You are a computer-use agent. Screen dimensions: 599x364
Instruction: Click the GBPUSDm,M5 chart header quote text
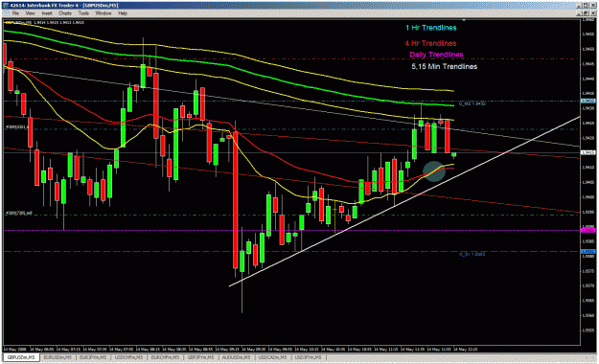45,23
